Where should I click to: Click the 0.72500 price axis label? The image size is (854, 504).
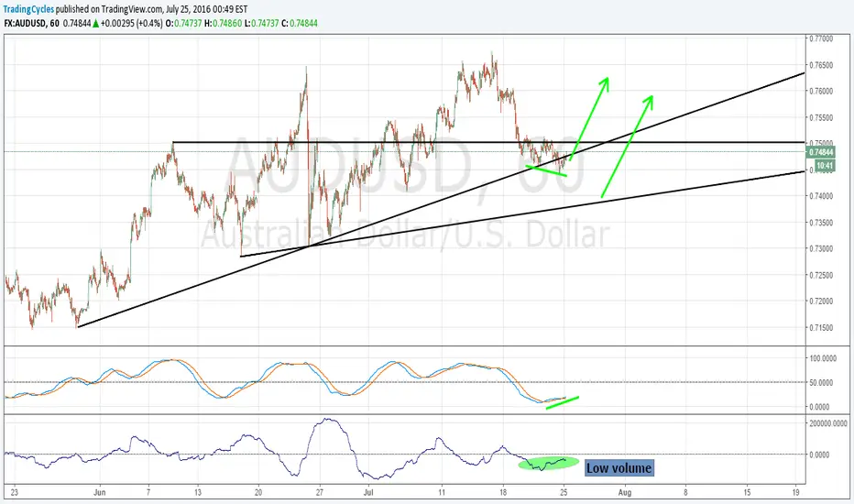click(x=821, y=275)
